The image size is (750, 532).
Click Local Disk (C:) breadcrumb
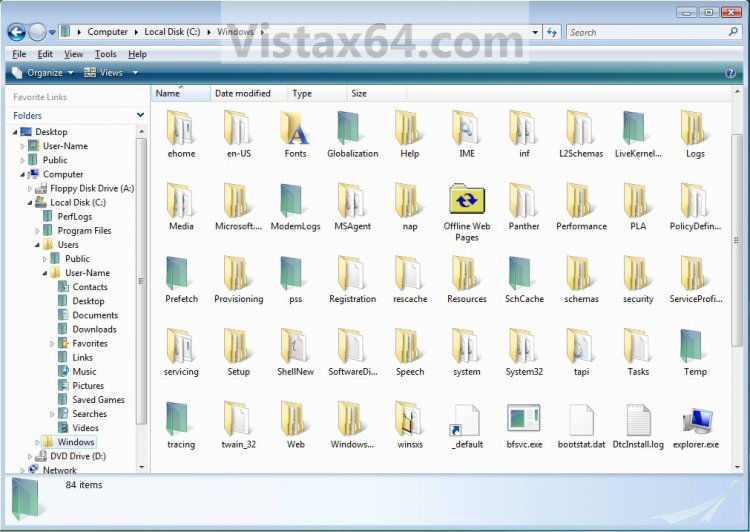[172, 32]
